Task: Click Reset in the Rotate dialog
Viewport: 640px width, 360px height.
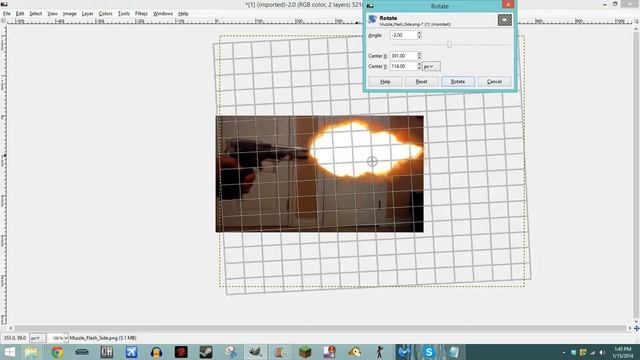Action: pyautogui.click(x=421, y=82)
